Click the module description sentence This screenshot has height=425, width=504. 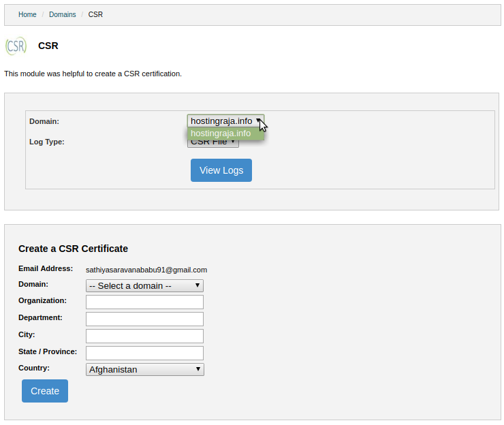[x=93, y=74]
